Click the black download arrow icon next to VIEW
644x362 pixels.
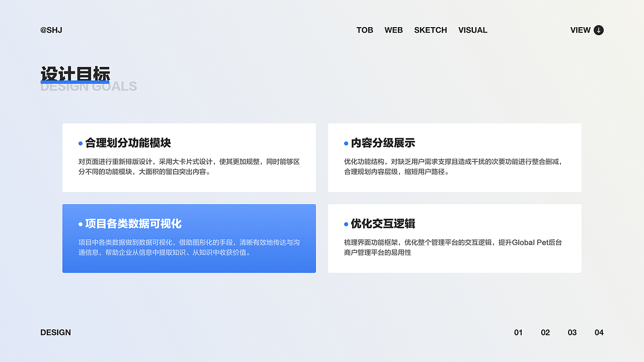tap(598, 30)
